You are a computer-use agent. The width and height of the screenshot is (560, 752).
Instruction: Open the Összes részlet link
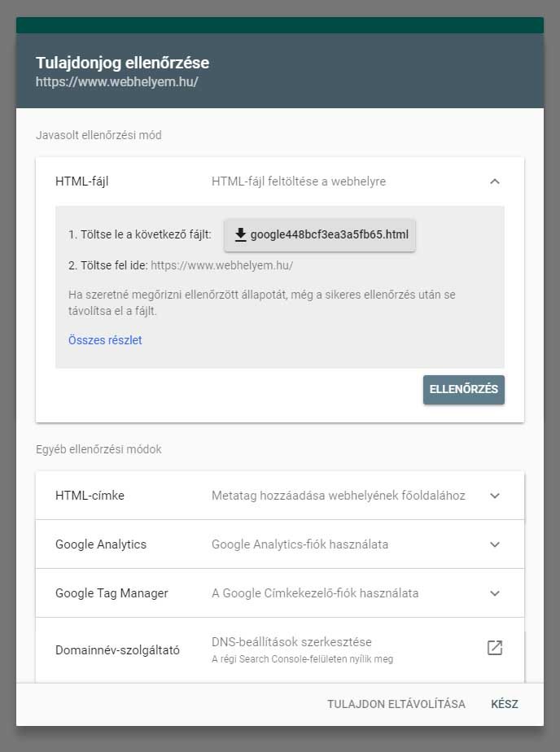tap(105, 340)
